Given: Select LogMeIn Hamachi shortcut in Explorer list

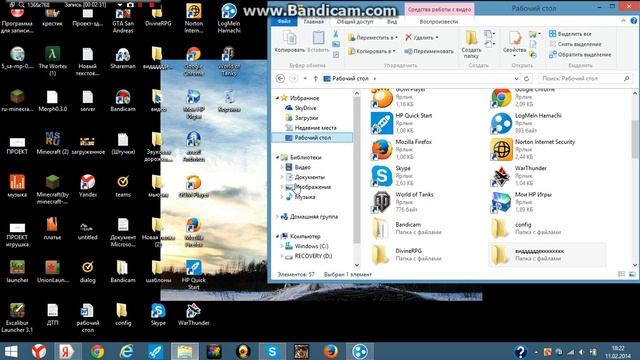Looking at the screenshot, I should (527, 123).
